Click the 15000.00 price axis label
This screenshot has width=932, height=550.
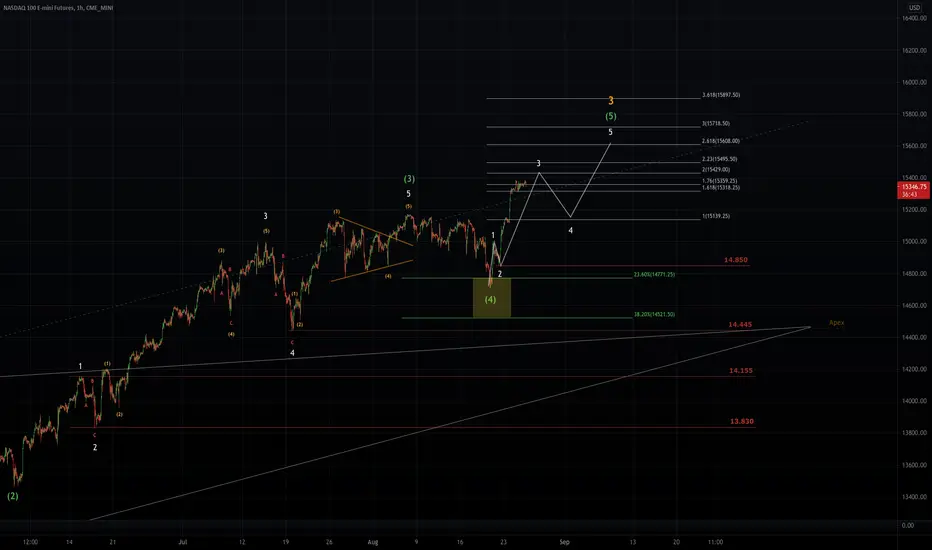tap(914, 242)
